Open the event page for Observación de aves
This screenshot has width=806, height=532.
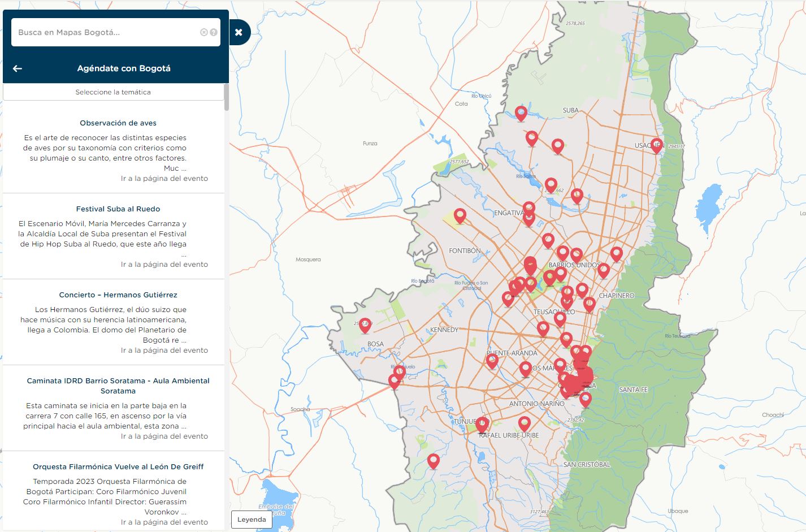164,178
